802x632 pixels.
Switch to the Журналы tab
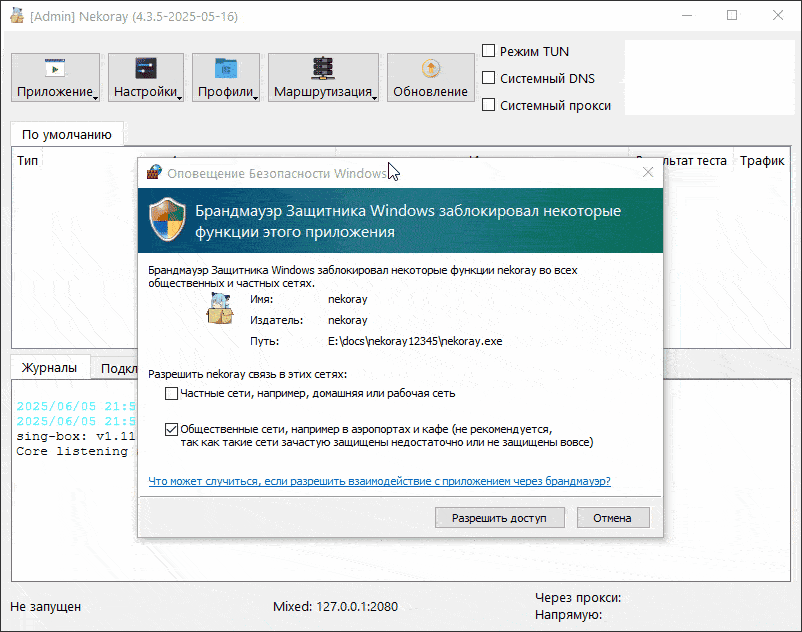(x=49, y=368)
